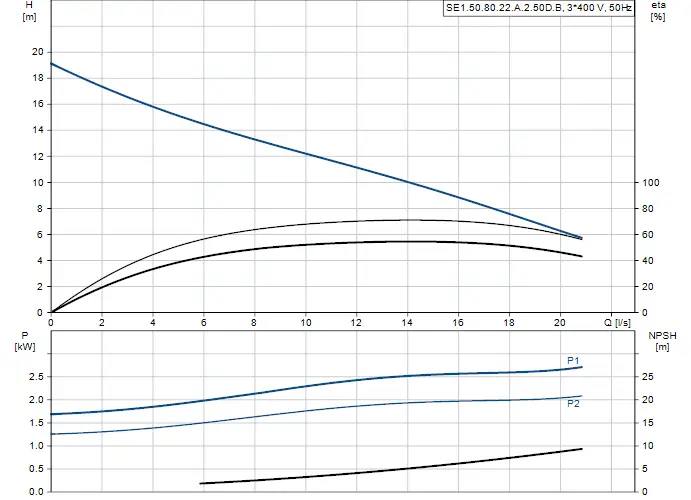
Task: Select the 80 tick on the eta axis
Action: (x=648, y=209)
